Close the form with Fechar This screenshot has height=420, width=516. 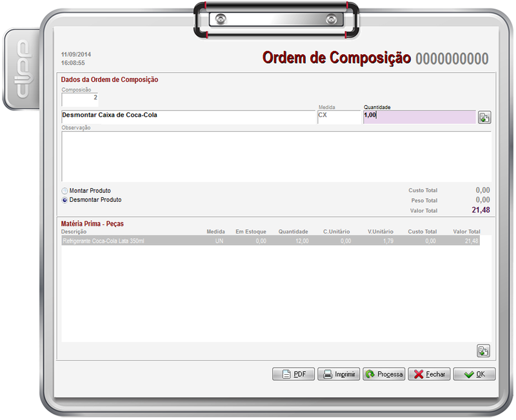point(429,374)
